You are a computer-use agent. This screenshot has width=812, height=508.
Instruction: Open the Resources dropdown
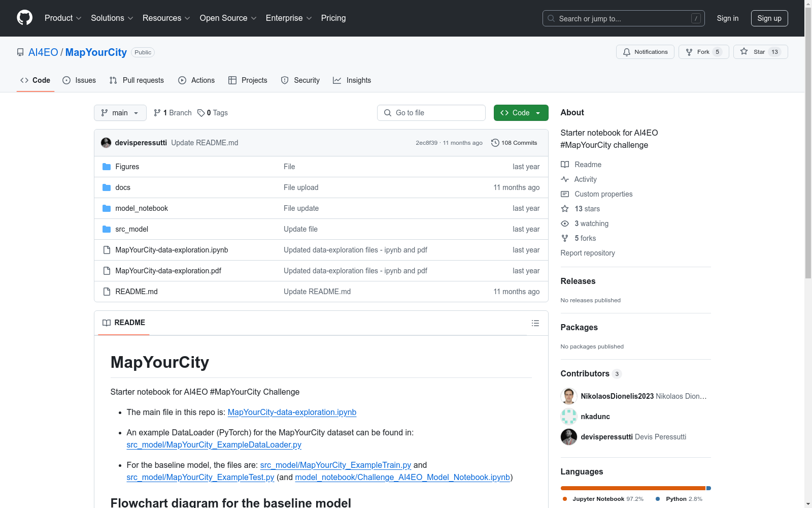click(x=166, y=18)
